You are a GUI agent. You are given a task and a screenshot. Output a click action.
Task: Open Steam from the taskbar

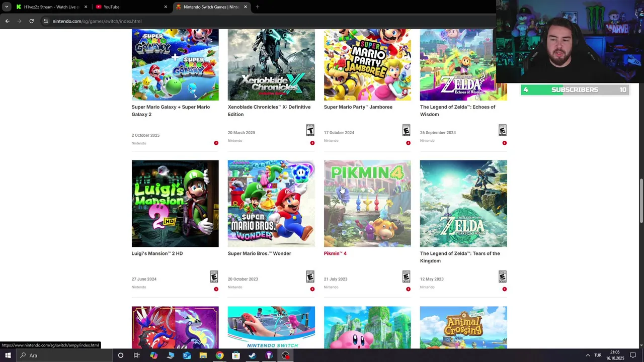point(252,355)
